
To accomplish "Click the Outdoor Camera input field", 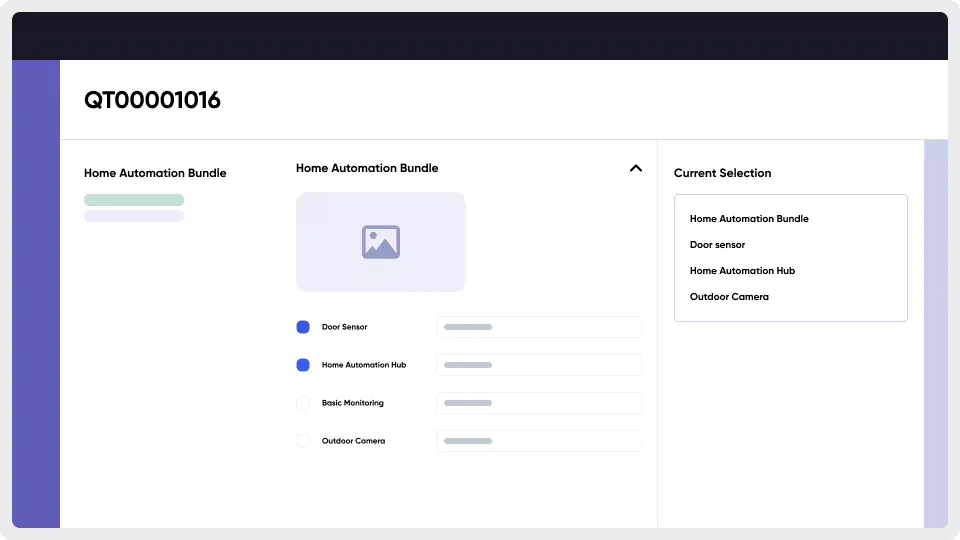I will [539, 441].
